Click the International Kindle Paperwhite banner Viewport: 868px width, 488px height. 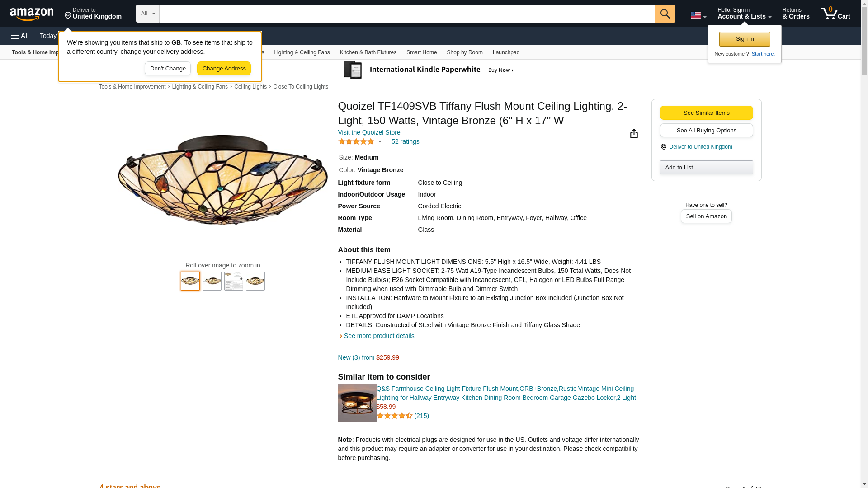tap(429, 70)
